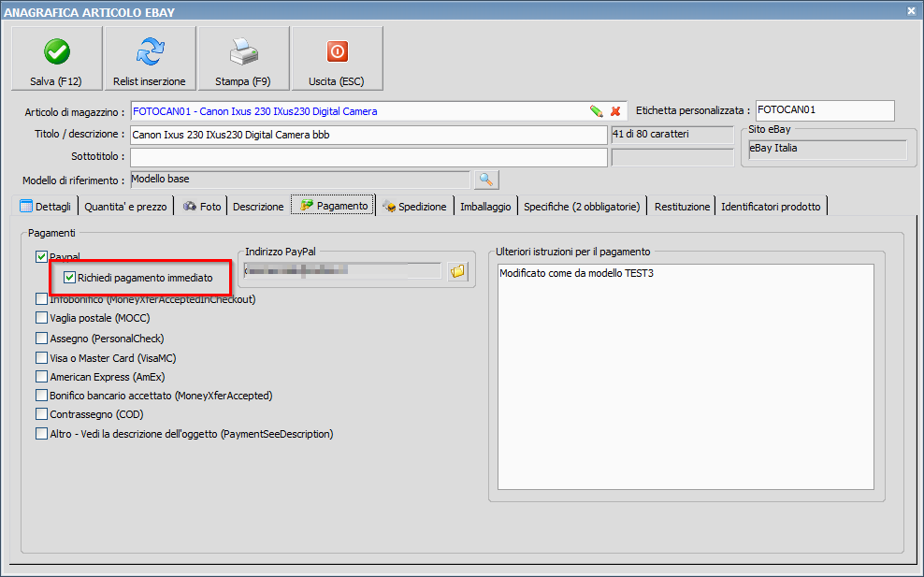Check Bonifico bancario accettato option
This screenshot has width=924, height=577.
(x=41, y=396)
